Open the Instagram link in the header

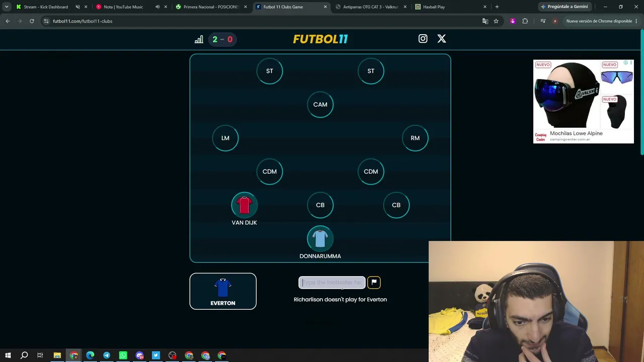[x=423, y=39]
